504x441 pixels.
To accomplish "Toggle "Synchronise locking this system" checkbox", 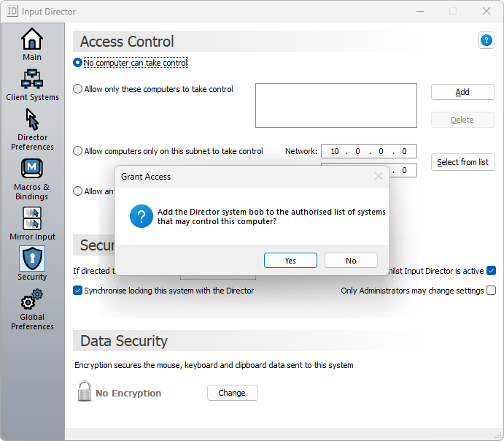I will 78,291.
